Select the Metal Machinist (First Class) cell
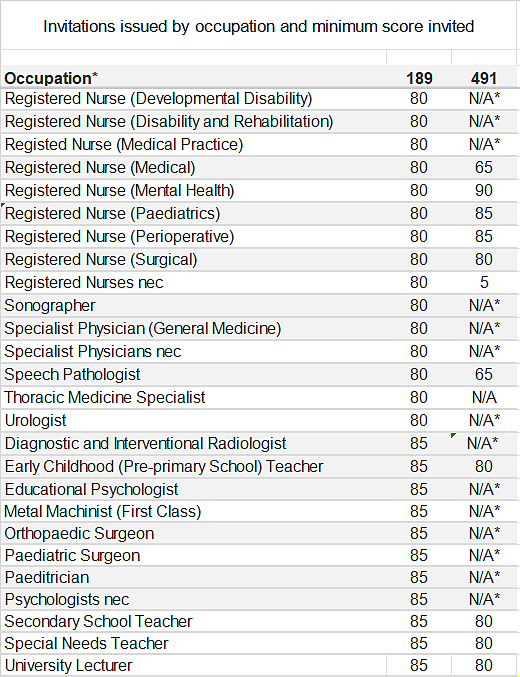 [193, 511]
